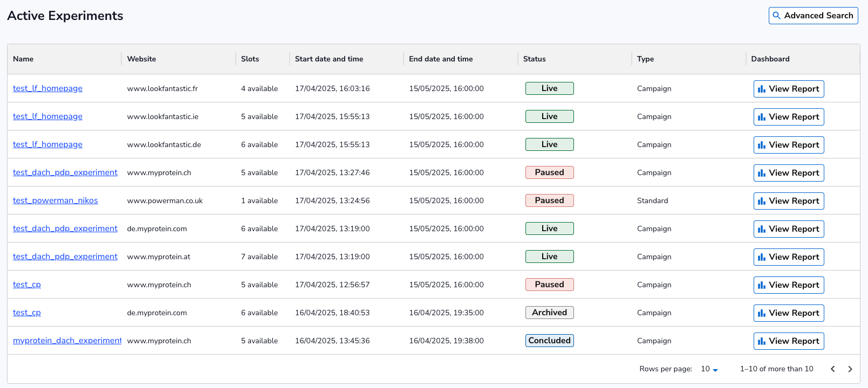Sort table by Name column header

(x=23, y=59)
